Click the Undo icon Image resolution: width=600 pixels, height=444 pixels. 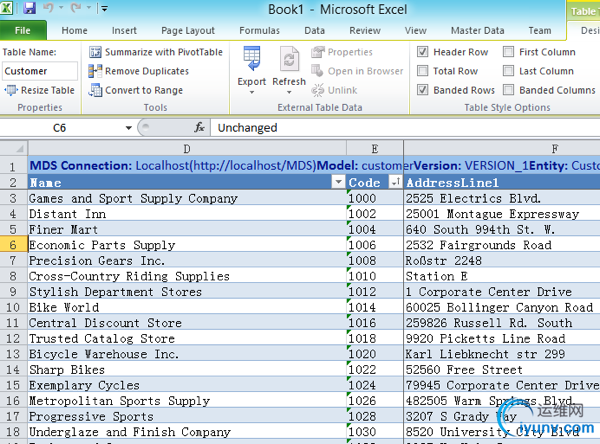click(x=48, y=8)
